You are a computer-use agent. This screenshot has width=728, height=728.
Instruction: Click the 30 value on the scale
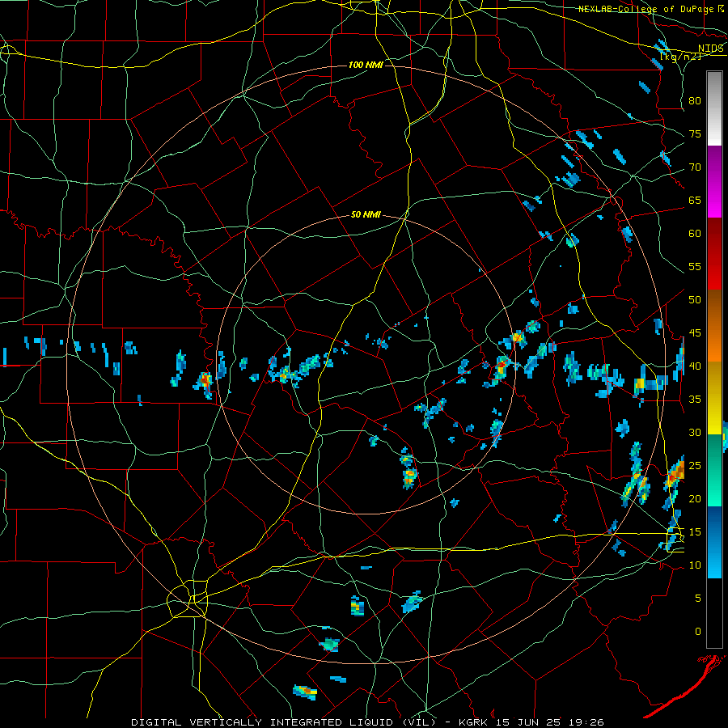(695, 432)
